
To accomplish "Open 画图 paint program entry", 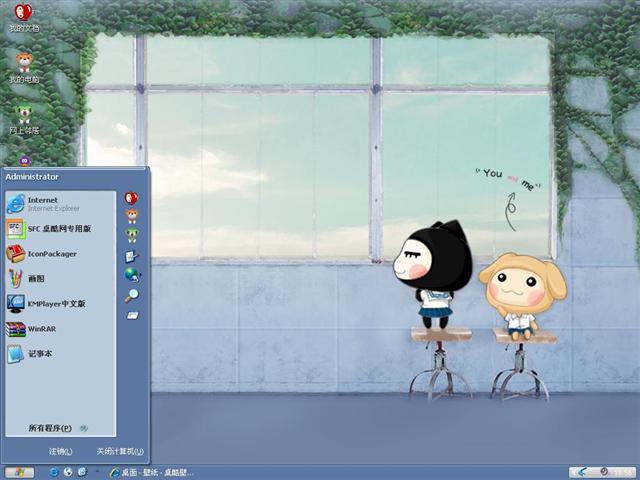I will tap(60, 279).
